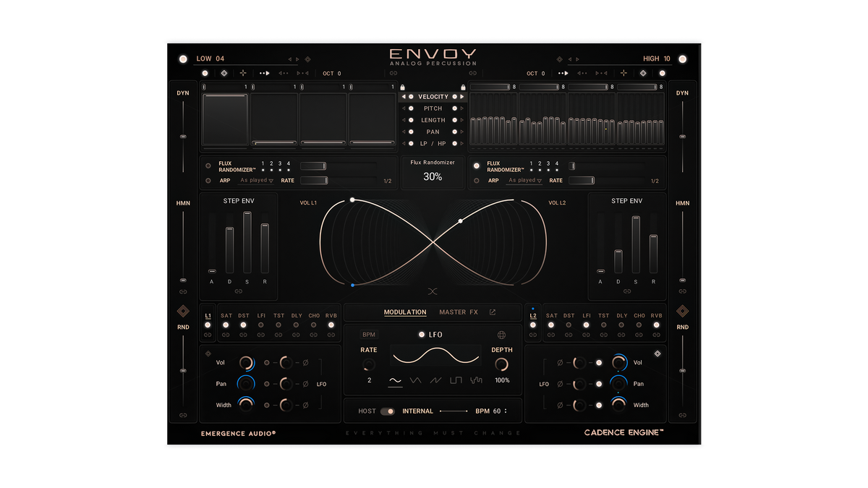Select the triangle LFO waveform
The height and width of the screenshot is (488, 868).
coord(415,380)
